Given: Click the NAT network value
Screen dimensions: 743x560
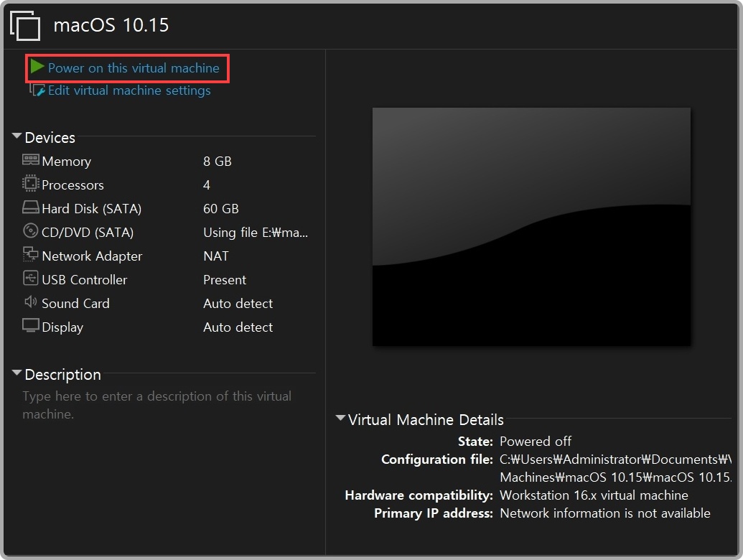Looking at the screenshot, I should (x=216, y=256).
